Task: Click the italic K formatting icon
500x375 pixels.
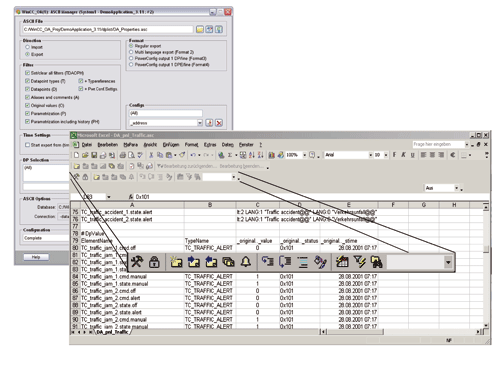Action: (x=403, y=155)
